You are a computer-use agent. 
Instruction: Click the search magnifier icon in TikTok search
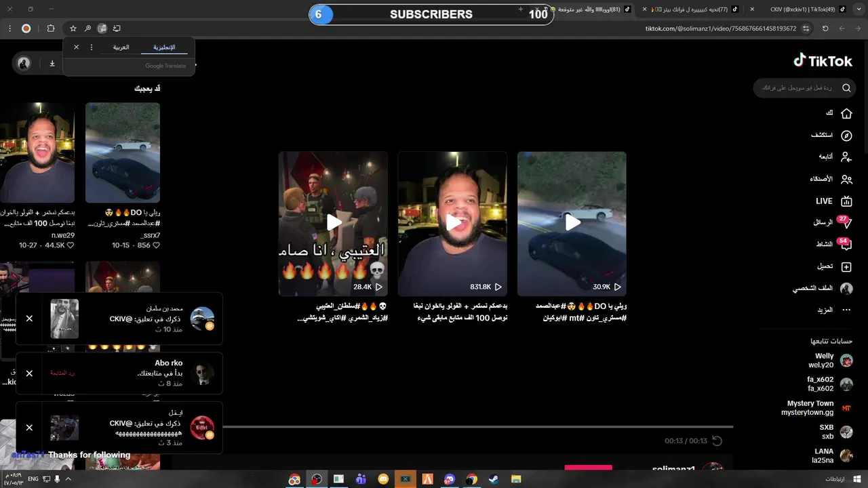(x=846, y=88)
